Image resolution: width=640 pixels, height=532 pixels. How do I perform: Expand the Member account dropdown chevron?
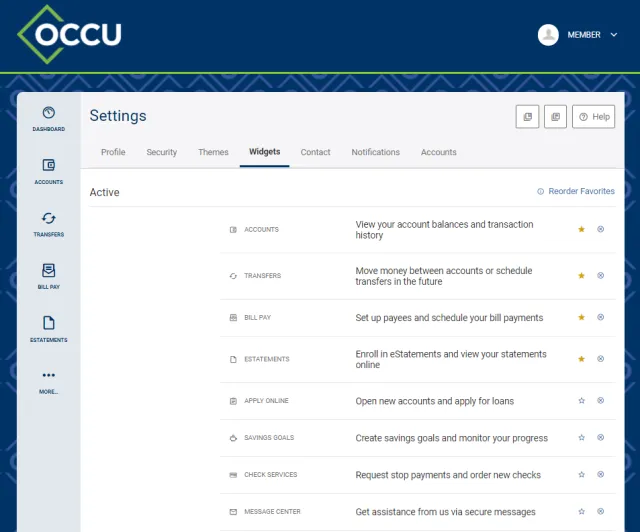tap(613, 35)
